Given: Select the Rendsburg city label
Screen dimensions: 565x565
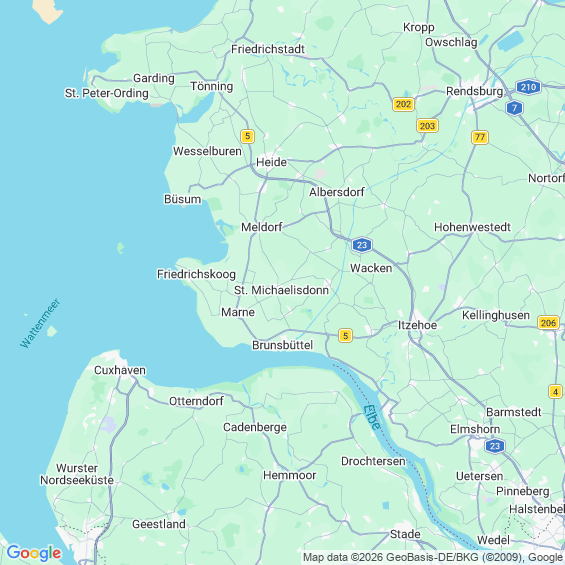Looking at the screenshot, I should click(475, 91).
